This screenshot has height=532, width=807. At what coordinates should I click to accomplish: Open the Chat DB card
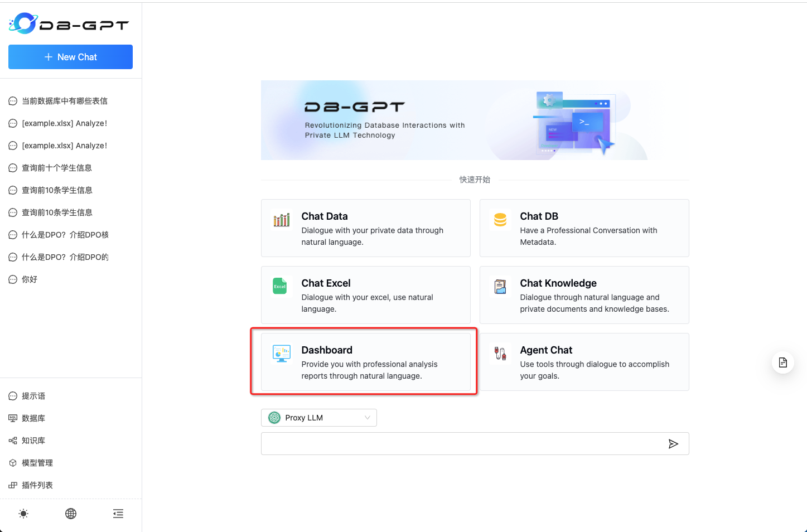click(x=584, y=228)
